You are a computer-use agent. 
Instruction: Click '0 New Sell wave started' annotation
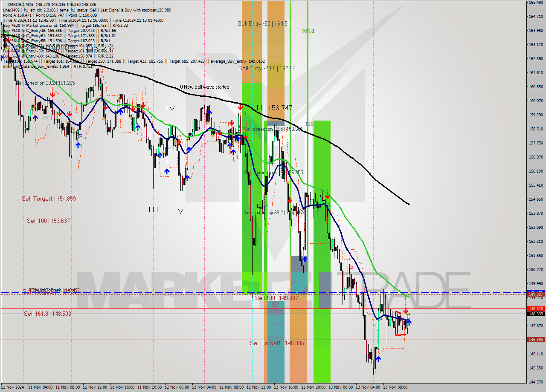tap(204, 87)
